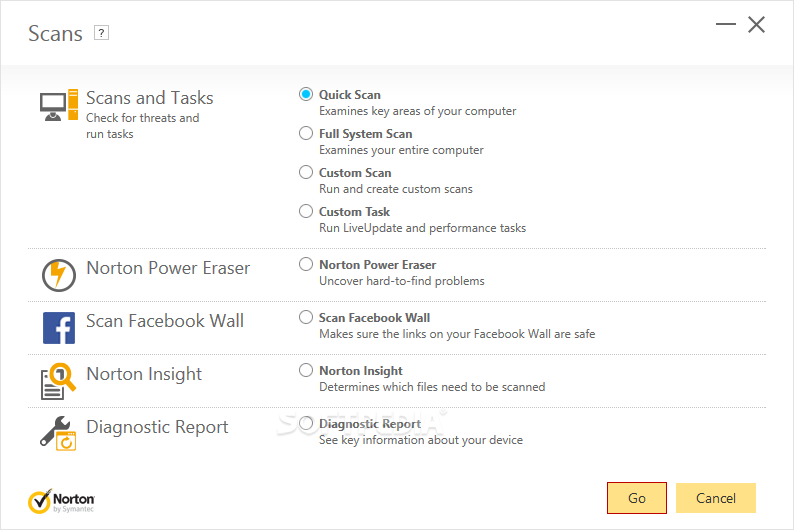
Task: Click 'Run LiveUpdate and performance tasks' text
Action: point(422,228)
